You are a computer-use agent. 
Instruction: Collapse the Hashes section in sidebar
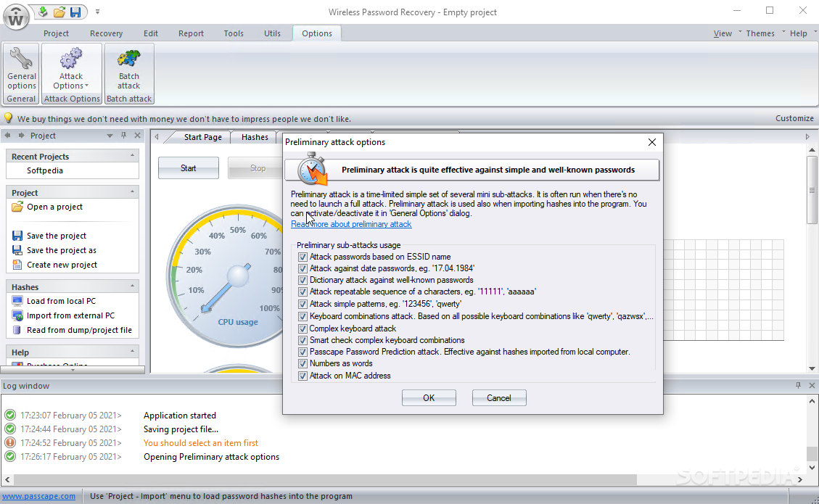(x=132, y=286)
